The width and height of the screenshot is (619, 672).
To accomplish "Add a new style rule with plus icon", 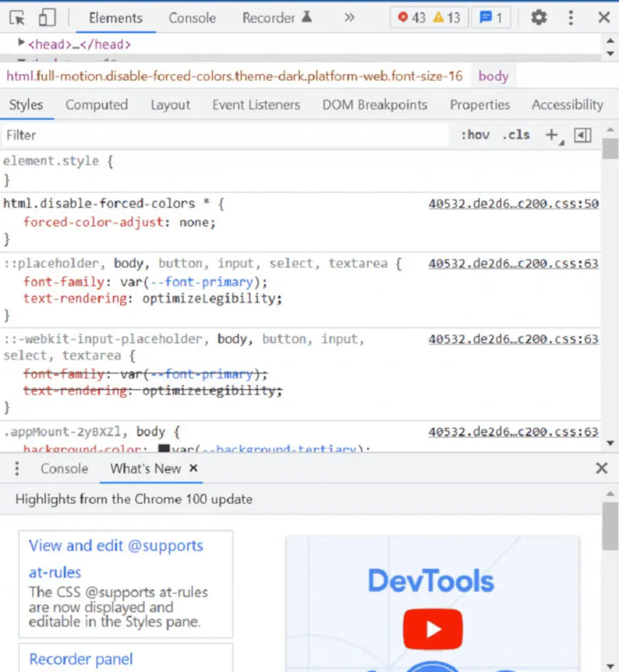I will tap(551, 135).
